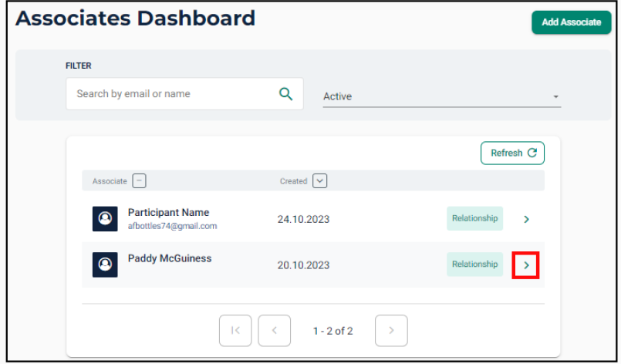
Task: Click Relationship tag for Paddy McGuiness
Action: click(475, 265)
